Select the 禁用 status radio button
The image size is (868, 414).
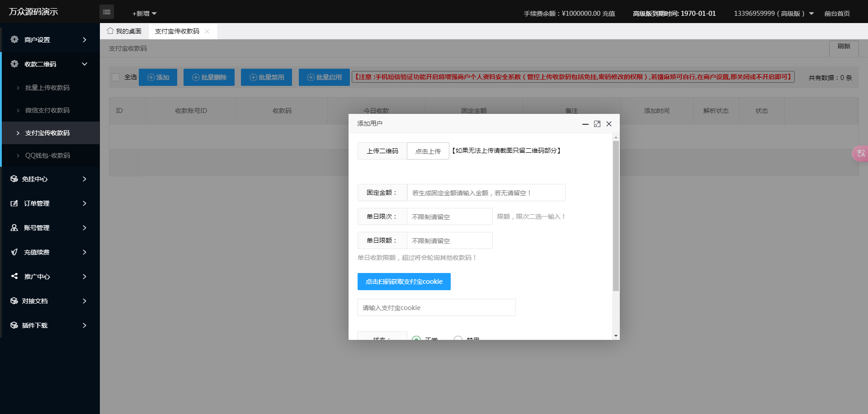[x=458, y=339]
